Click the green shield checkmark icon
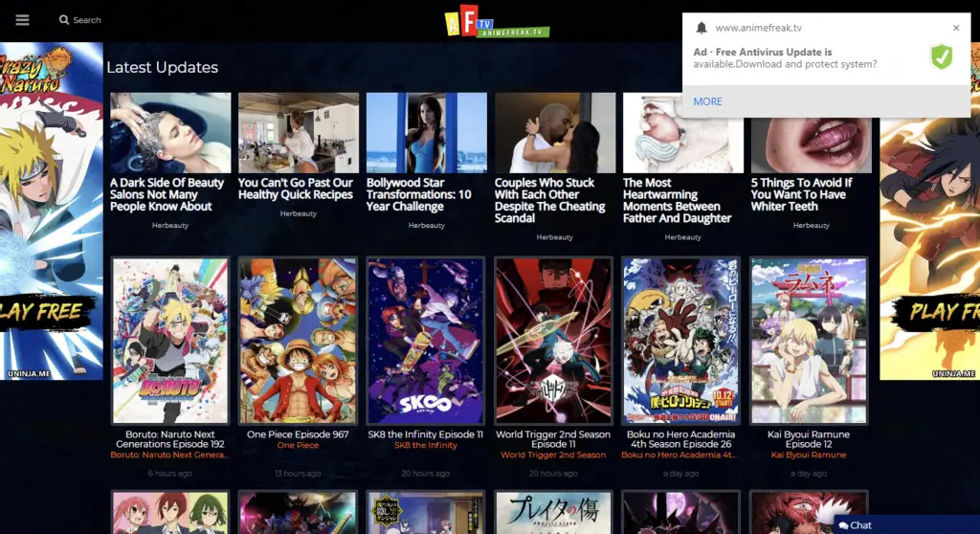Viewport: 980px width, 534px height. [x=942, y=56]
